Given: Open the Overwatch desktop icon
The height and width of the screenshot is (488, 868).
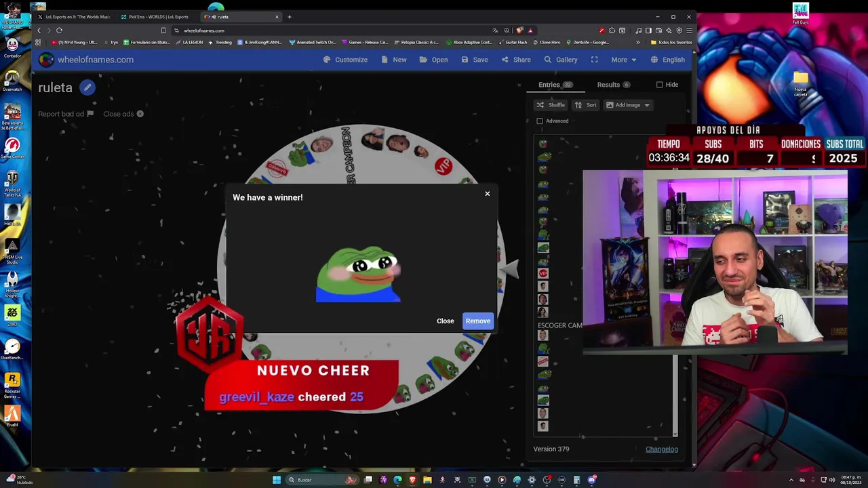Looking at the screenshot, I should [x=12, y=80].
